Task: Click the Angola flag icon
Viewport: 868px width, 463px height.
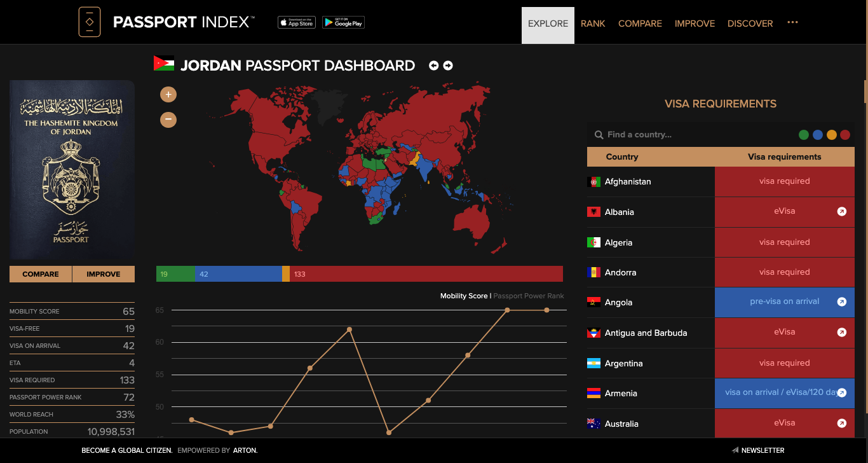Action: [x=594, y=303]
